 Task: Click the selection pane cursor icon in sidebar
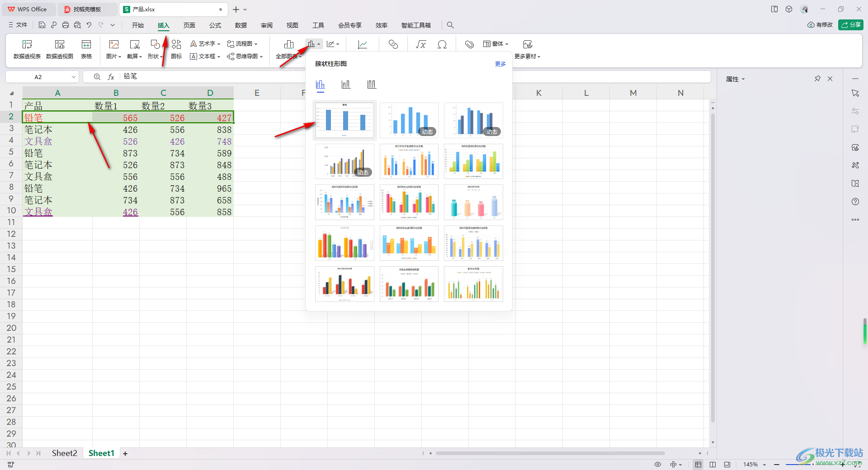tap(855, 93)
